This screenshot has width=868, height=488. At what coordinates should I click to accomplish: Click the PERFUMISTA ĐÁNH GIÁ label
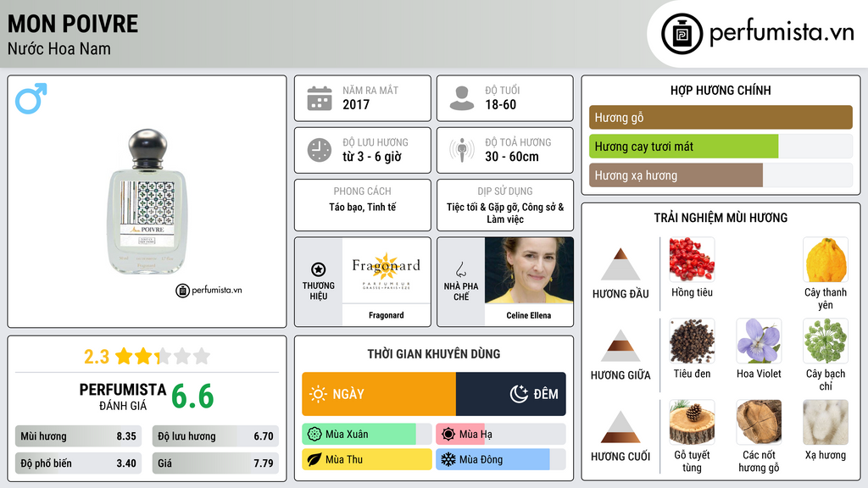(x=123, y=396)
